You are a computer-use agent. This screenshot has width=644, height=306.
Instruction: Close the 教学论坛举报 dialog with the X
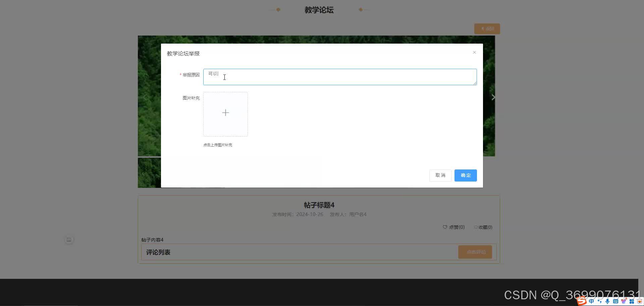point(474,52)
